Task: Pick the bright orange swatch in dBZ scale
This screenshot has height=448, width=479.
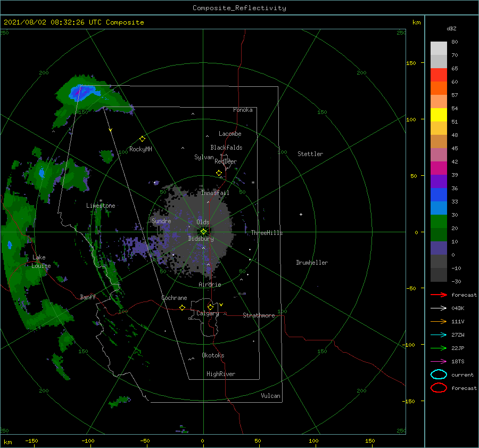Action: 439,88
